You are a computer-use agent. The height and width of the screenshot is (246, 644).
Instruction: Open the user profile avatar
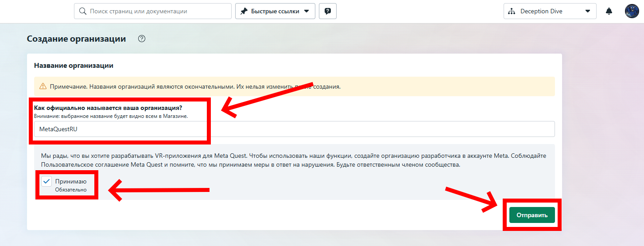[632, 12]
